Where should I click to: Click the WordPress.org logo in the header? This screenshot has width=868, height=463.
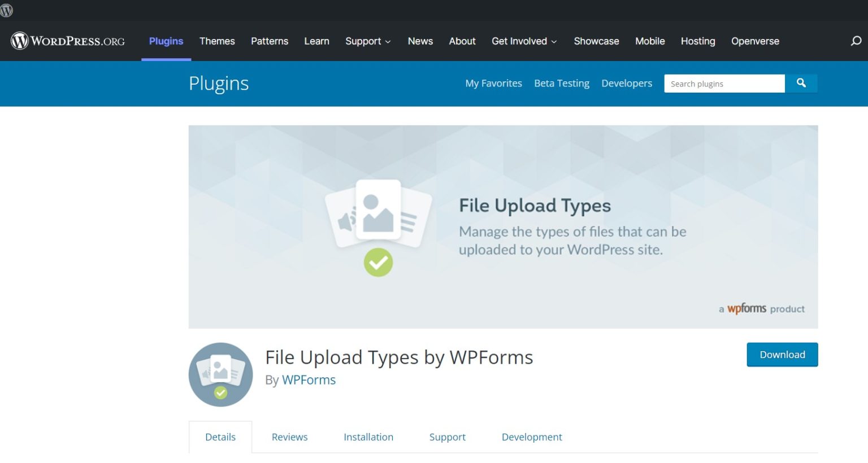67,41
